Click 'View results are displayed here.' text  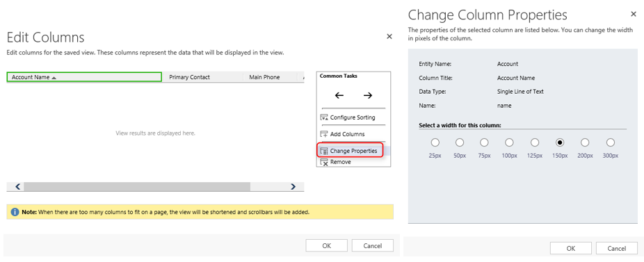click(155, 133)
